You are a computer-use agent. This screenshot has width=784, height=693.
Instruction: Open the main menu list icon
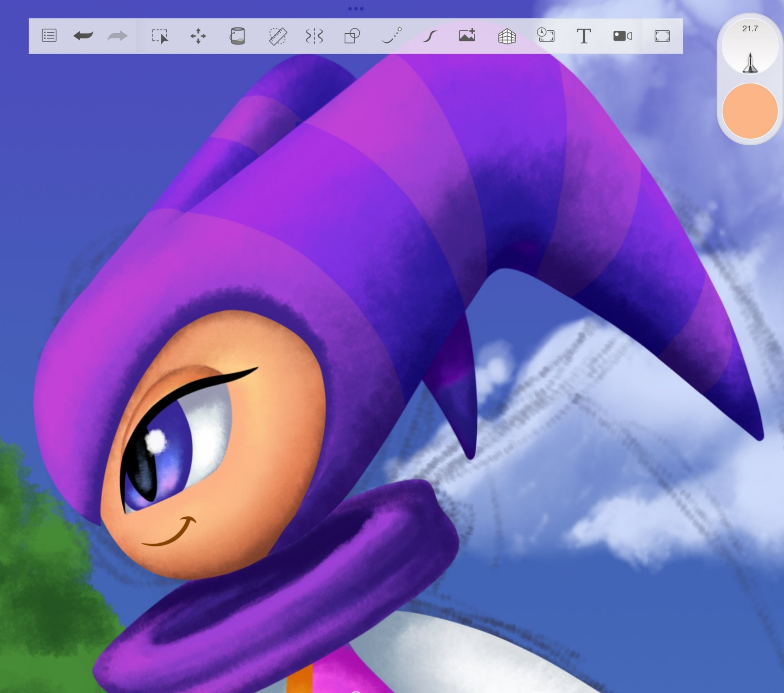[49, 36]
